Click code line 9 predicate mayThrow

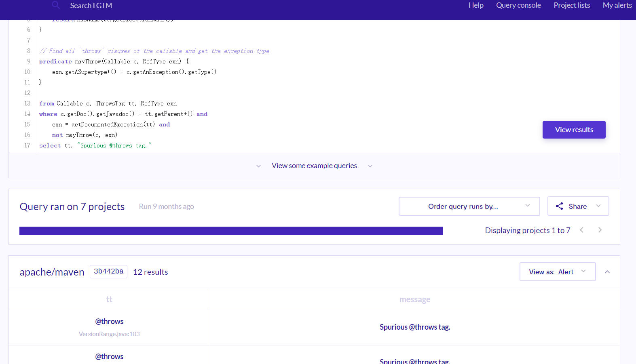pos(114,61)
